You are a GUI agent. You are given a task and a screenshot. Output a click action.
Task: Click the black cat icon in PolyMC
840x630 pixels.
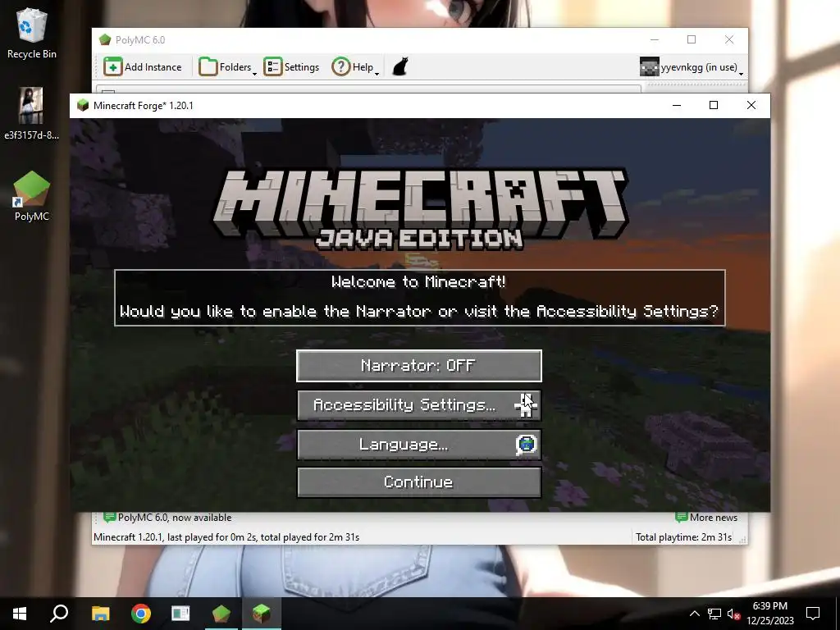tap(400, 67)
